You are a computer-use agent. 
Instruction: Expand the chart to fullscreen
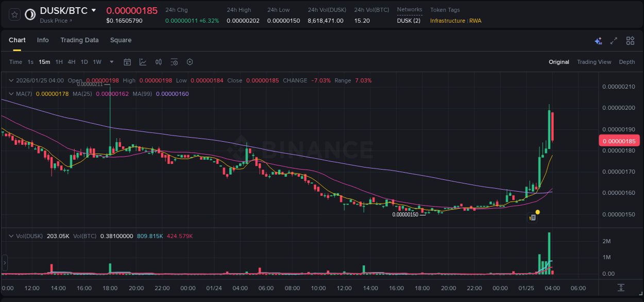(x=613, y=40)
